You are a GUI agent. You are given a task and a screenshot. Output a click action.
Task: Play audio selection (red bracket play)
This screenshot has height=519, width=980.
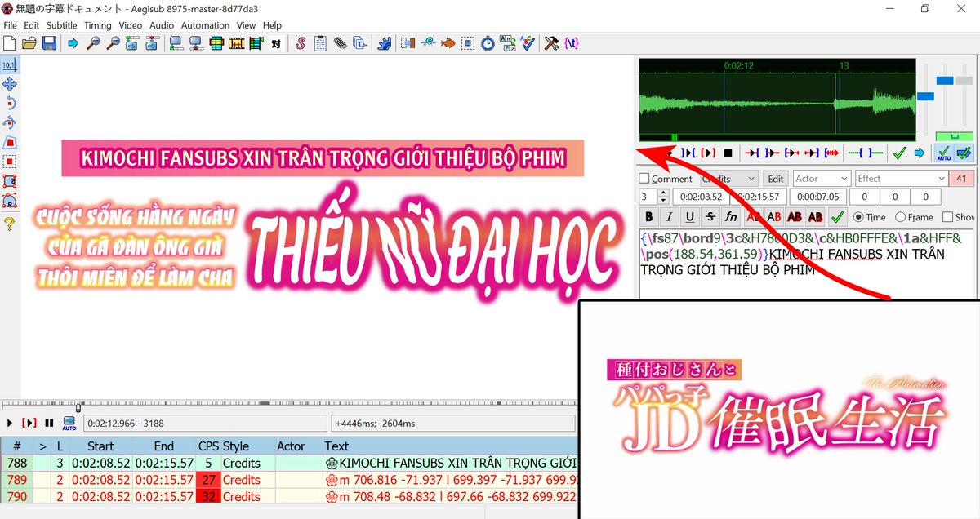coord(709,152)
